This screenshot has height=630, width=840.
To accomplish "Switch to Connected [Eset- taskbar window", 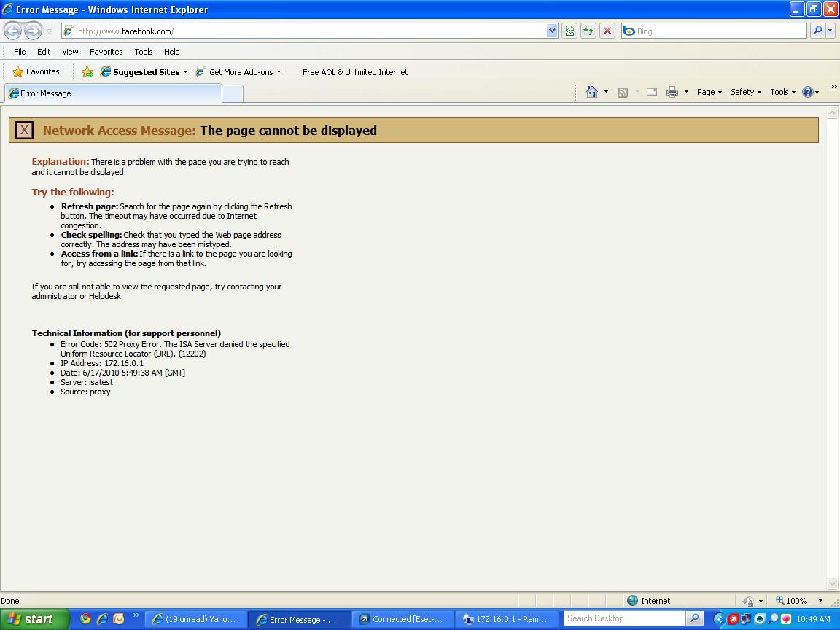I will tap(402, 619).
